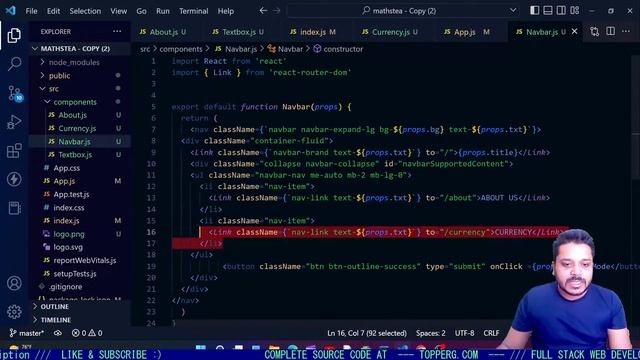The image size is (640, 360).
Task: Open index.css in the file tree
Action: [69, 207]
